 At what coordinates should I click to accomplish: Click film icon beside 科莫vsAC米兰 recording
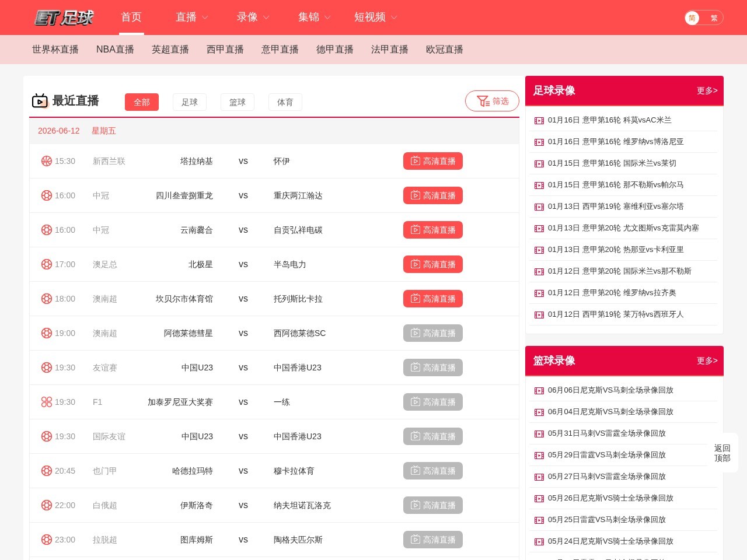pos(539,121)
